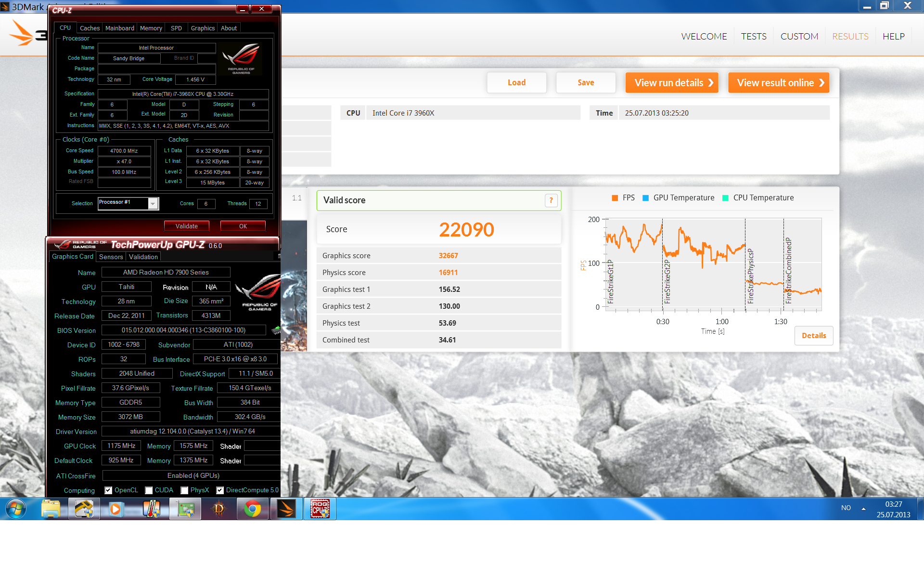Open graph Details button

pos(814,336)
